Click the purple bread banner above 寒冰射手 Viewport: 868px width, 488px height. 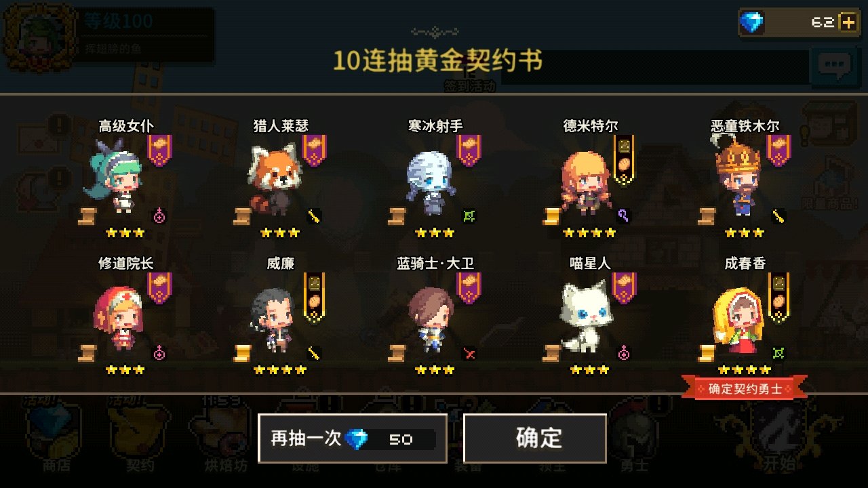click(469, 150)
